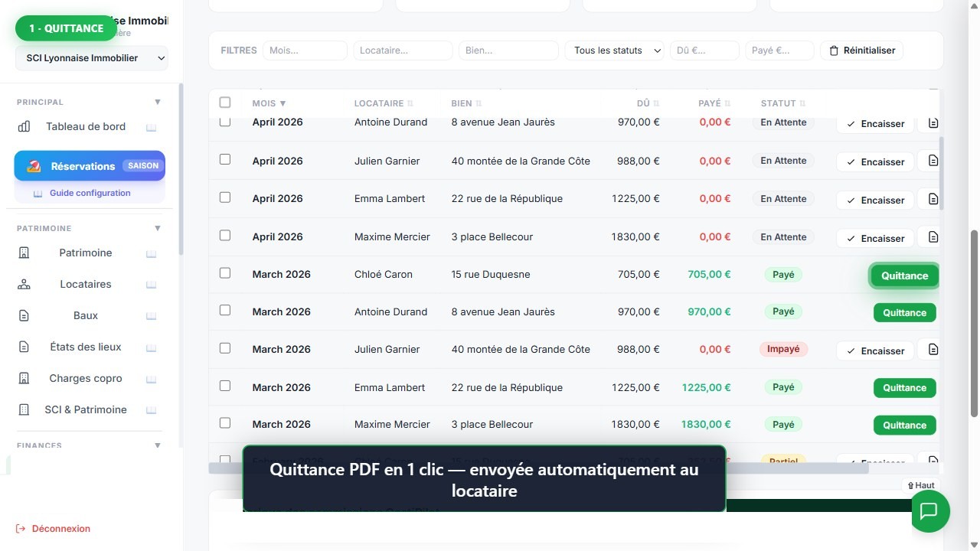Check the Chloé Caron March 2026 row
The height and width of the screenshot is (551, 980).
225,273
